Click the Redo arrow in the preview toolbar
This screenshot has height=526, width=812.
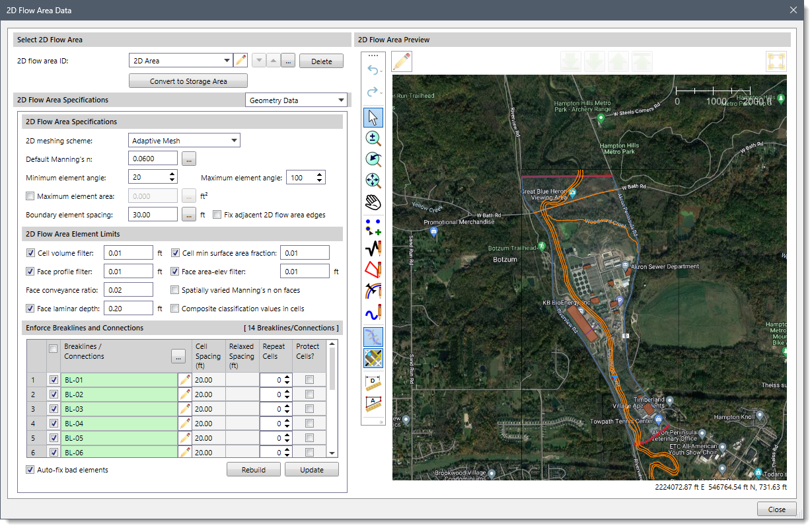[372, 92]
